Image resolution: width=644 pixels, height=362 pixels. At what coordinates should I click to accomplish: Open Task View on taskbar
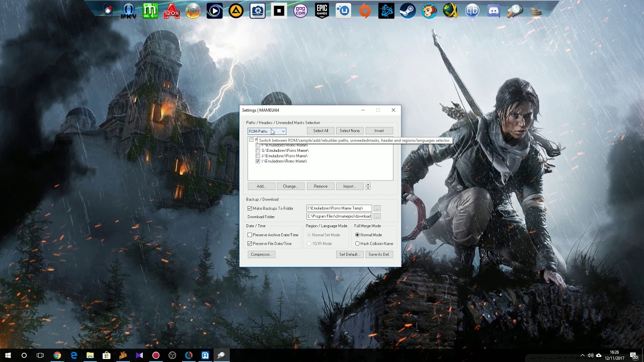(40, 355)
